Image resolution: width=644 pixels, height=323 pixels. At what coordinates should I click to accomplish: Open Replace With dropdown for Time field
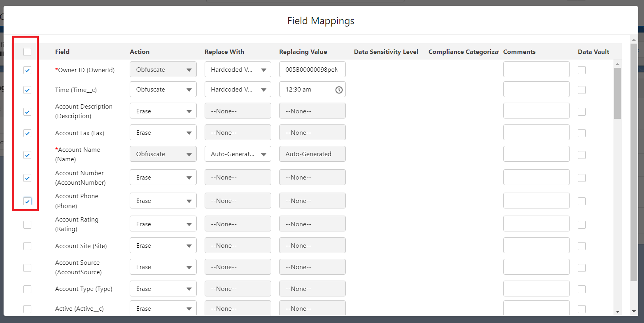coord(238,90)
